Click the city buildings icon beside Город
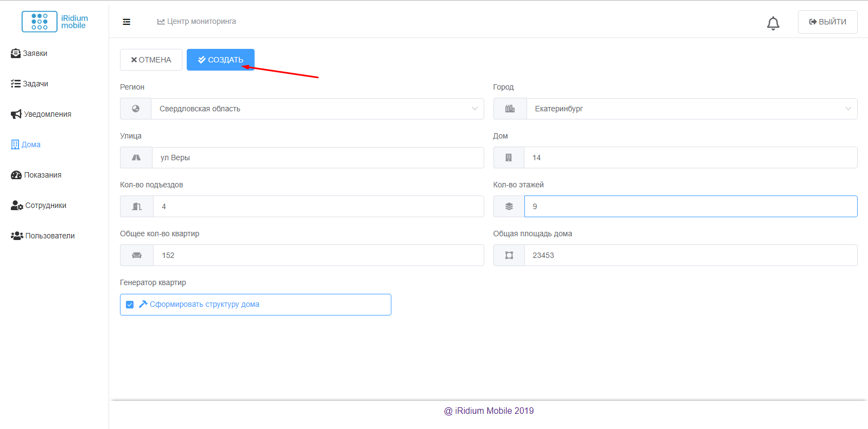This screenshot has width=868, height=429. (510, 109)
